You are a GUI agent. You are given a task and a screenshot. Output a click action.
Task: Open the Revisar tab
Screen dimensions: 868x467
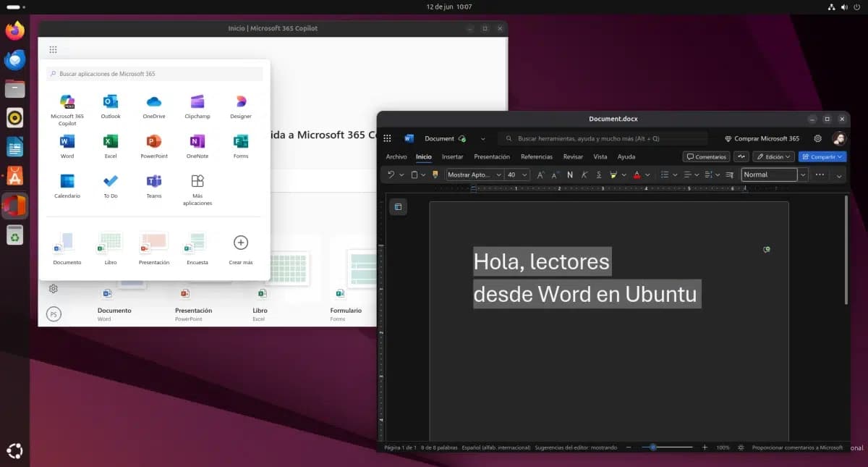(x=573, y=156)
